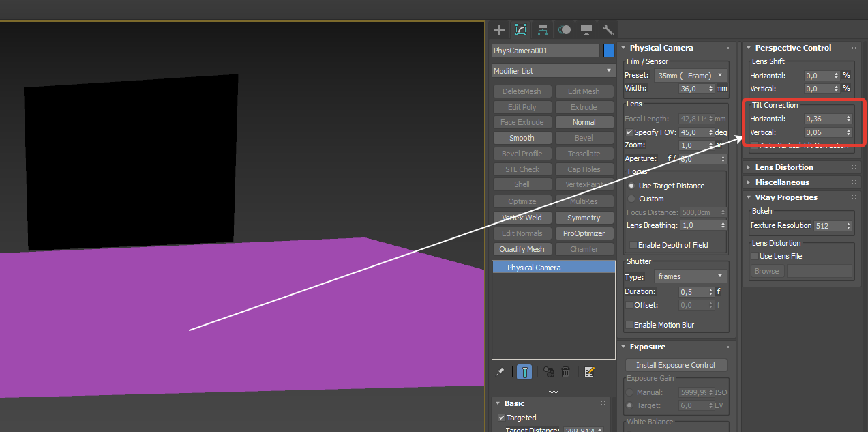Image resolution: width=868 pixels, height=432 pixels.
Task: Click the PhysCamera001 name field
Action: (545, 51)
